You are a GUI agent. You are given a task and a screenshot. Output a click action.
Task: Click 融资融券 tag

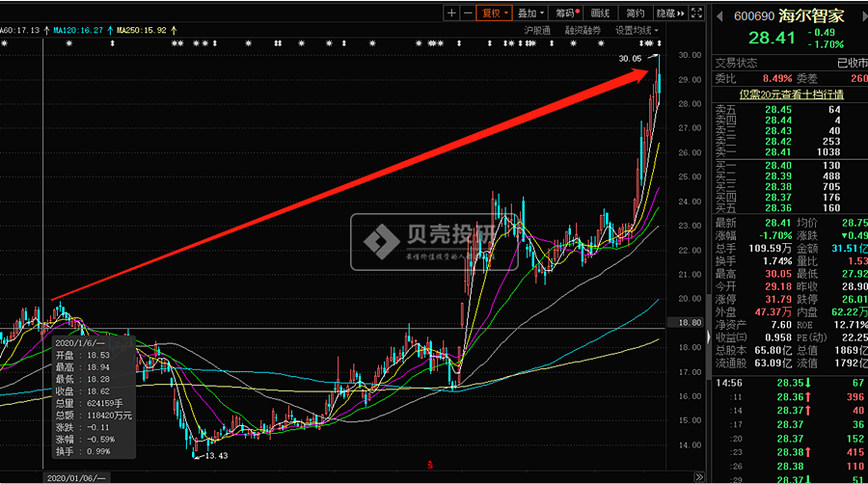pos(583,31)
